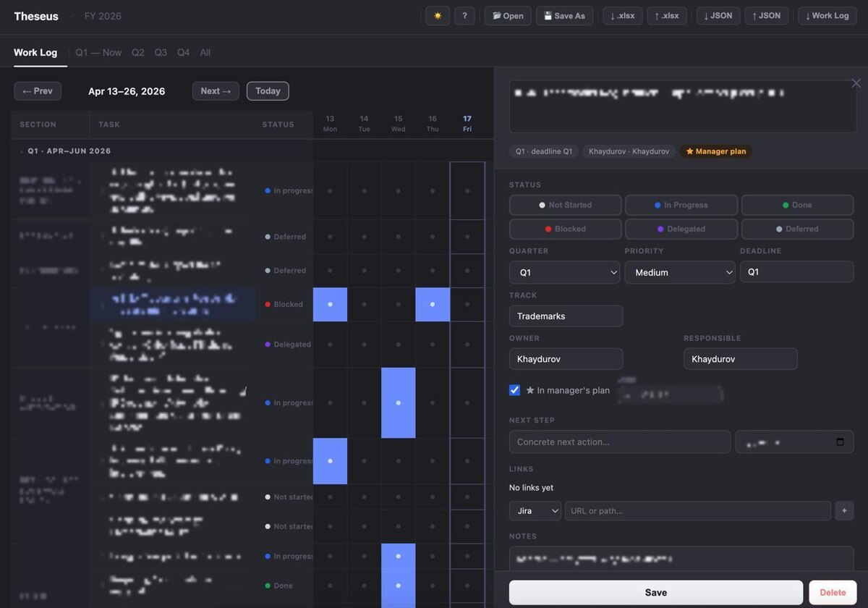Delete this task

tap(833, 592)
